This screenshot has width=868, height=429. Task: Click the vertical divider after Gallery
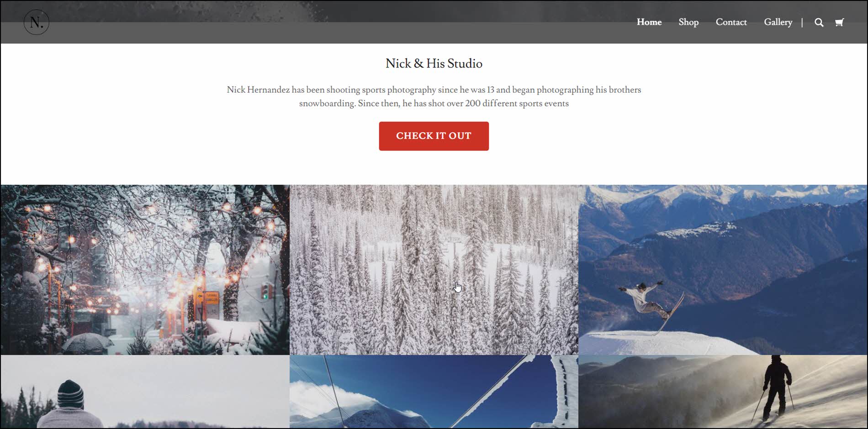tap(802, 22)
